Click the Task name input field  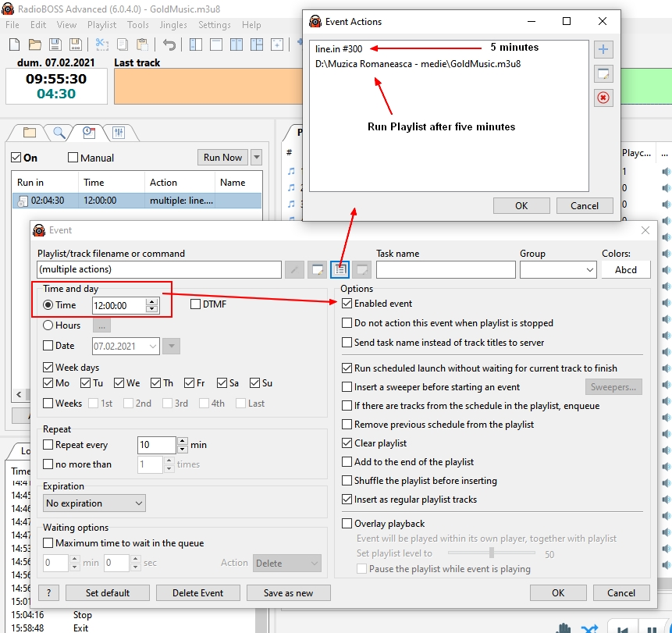coord(446,270)
